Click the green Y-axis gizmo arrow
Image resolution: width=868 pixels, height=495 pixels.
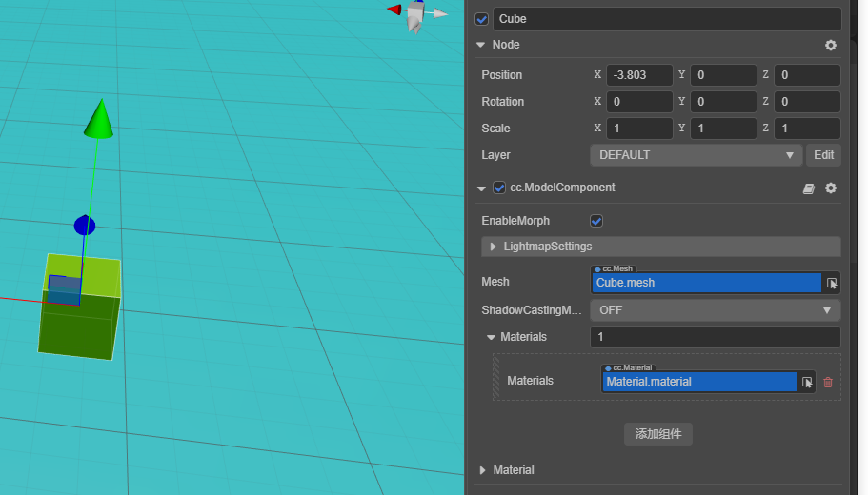tap(99, 119)
